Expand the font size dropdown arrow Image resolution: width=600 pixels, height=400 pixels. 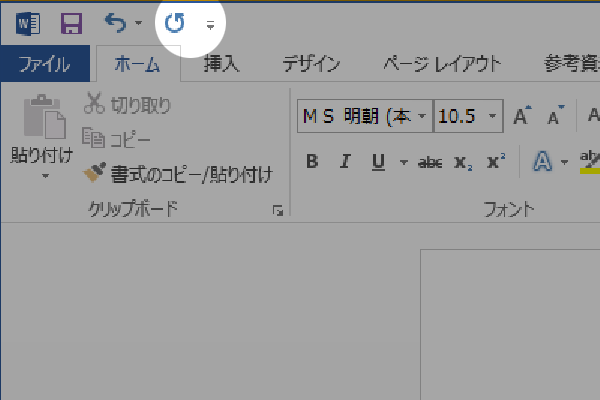coord(492,116)
